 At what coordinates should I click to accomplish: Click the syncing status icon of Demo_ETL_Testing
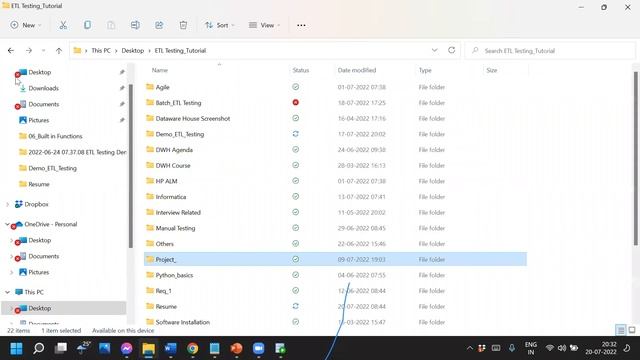(x=296, y=134)
